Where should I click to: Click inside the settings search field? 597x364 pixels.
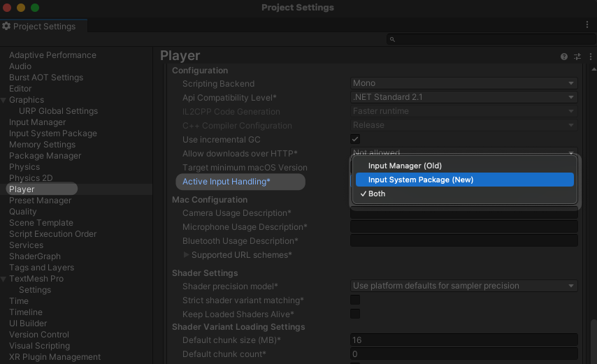(491, 39)
